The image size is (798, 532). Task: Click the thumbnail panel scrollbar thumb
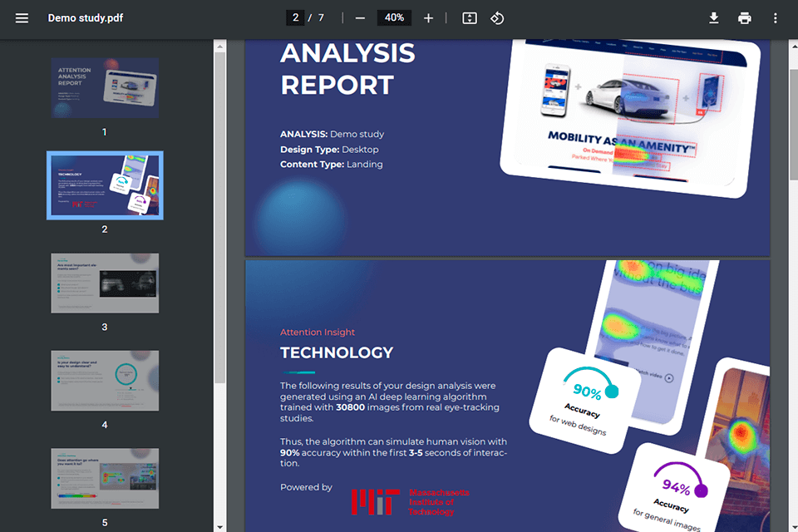point(219,218)
